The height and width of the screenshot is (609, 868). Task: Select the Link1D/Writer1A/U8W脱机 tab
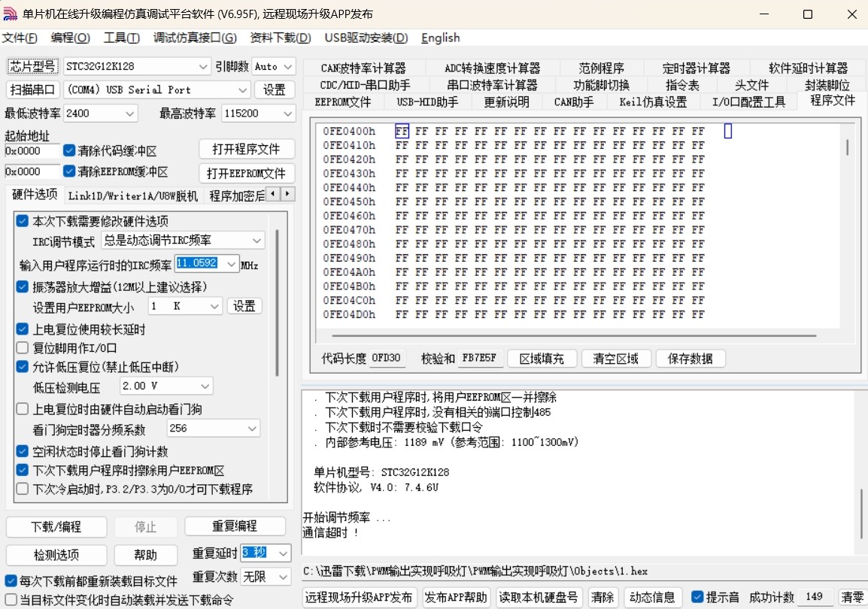[x=133, y=195]
